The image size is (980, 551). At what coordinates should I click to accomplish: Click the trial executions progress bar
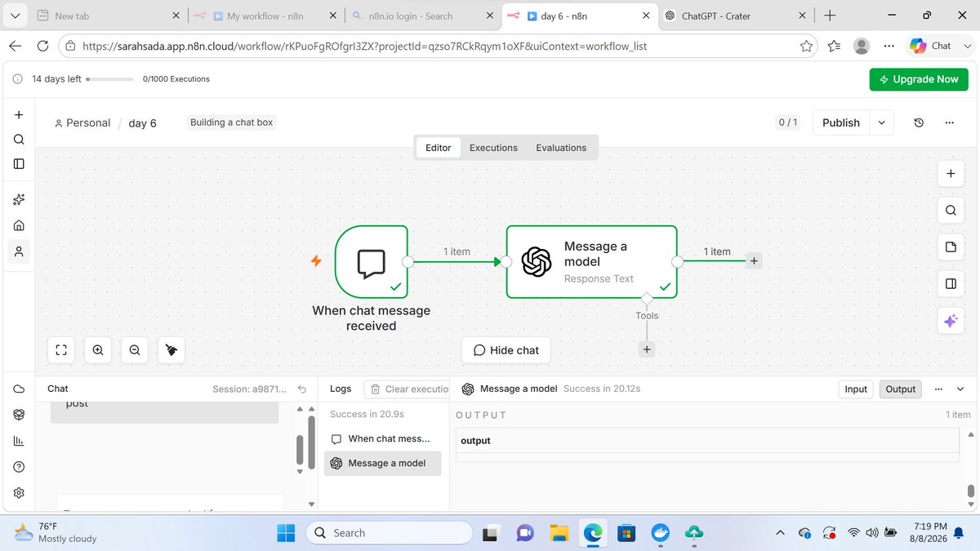(109, 79)
